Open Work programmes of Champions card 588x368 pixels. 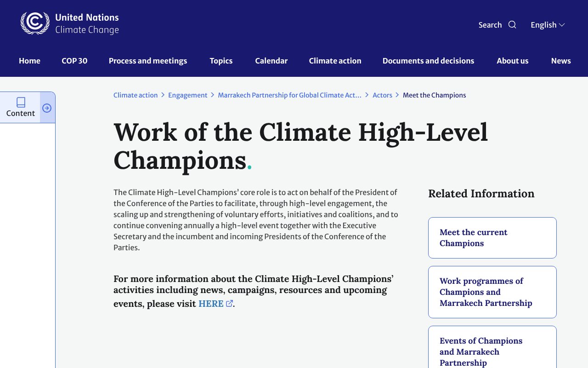tap(492, 292)
